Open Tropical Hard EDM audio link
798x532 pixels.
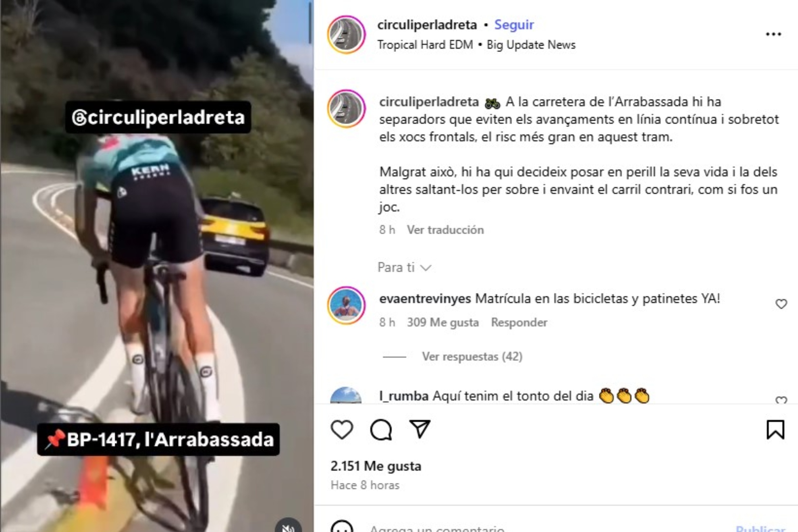click(x=425, y=45)
